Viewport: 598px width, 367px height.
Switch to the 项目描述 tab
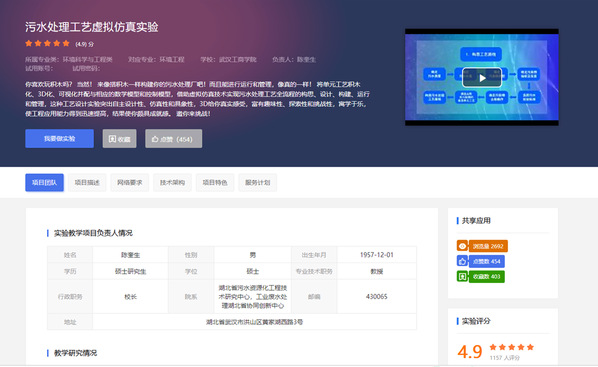[x=87, y=182]
